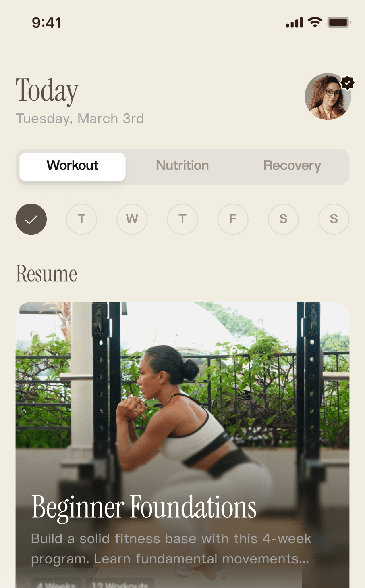Image resolution: width=365 pixels, height=588 pixels.
Task: Select the last 'S' Sunday day circle
Action: [334, 219]
